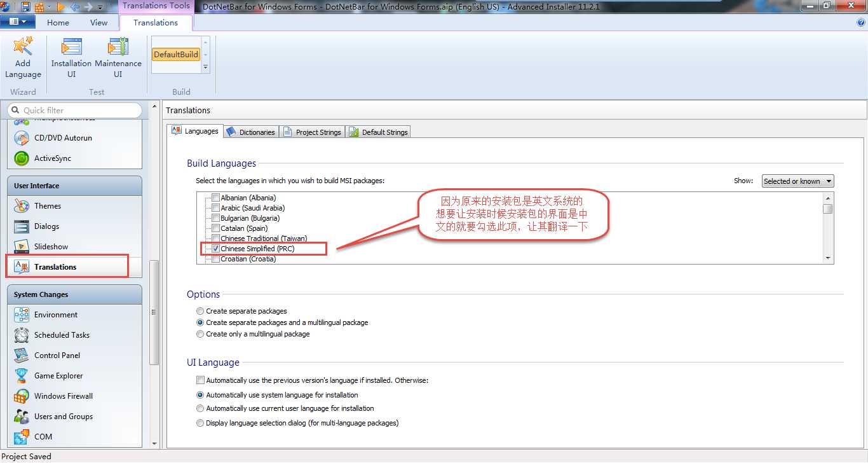Viewport: 868px width, 463px height.
Task: Select use current user language option
Action: point(201,408)
